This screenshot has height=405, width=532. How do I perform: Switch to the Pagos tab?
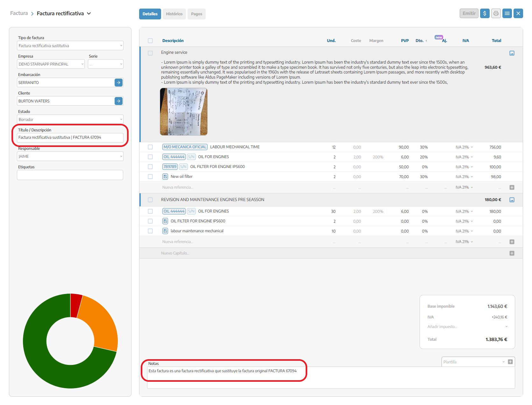tap(196, 14)
